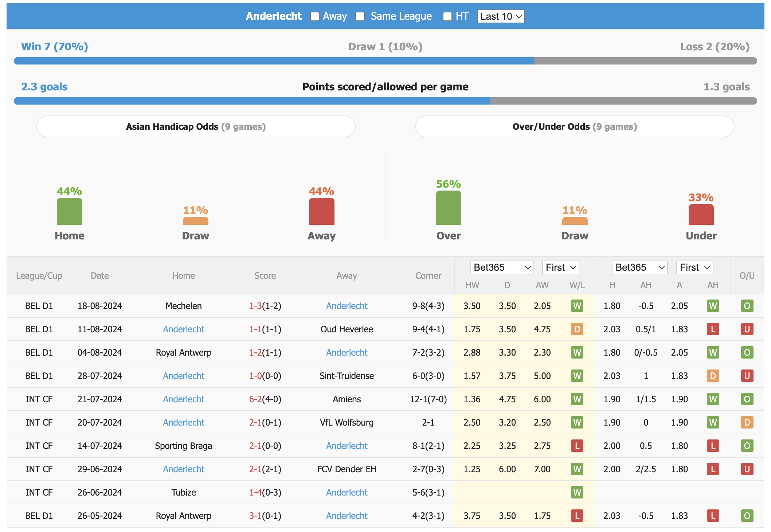The image size is (771, 532).
Task: Open Anderlecht link in VfL Wolfsburg row
Action: pos(184,422)
